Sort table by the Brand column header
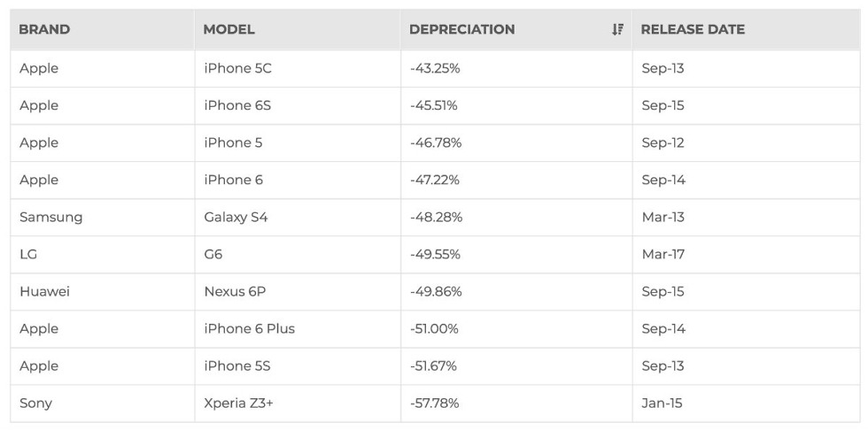The width and height of the screenshot is (868, 430). 44,29
